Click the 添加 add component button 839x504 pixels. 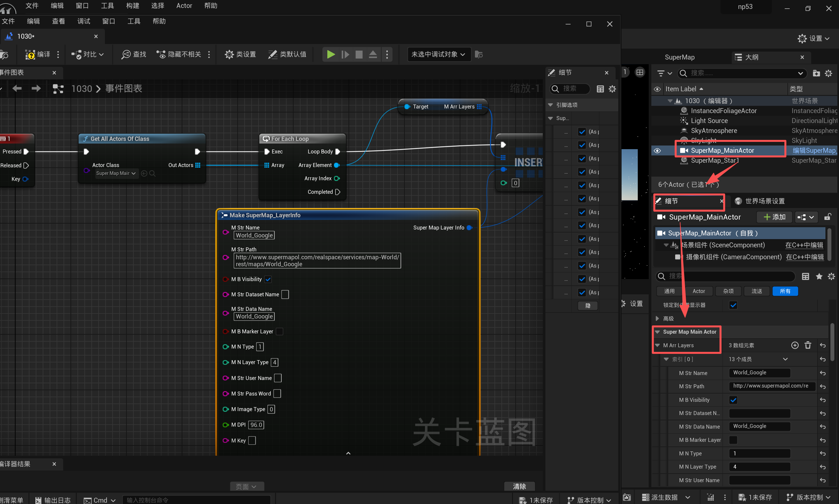(774, 217)
